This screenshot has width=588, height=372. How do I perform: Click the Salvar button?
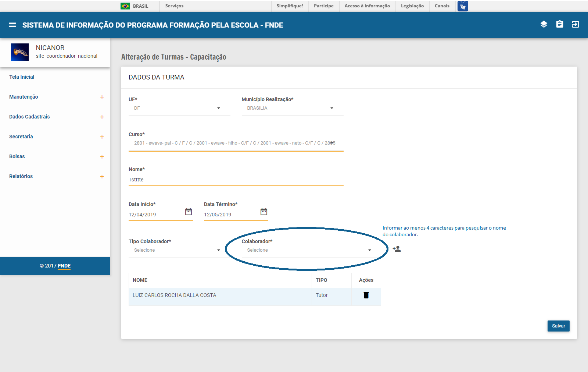coord(559,326)
